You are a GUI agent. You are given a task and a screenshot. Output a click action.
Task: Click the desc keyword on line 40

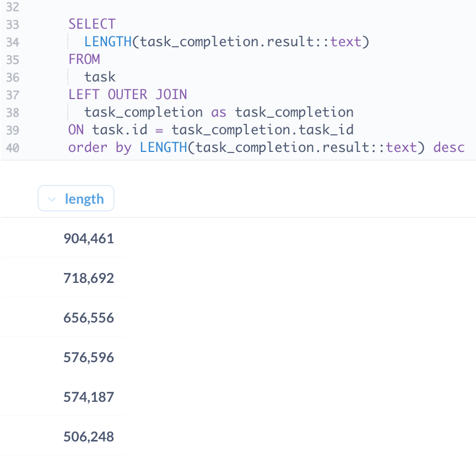448,148
